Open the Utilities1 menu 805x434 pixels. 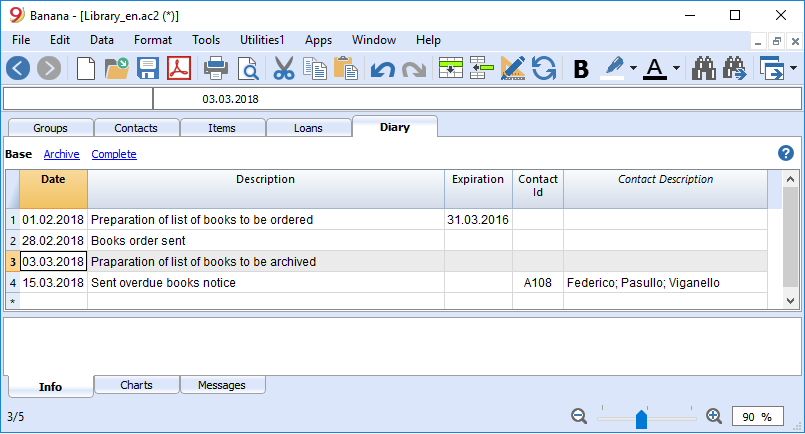click(262, 40)
